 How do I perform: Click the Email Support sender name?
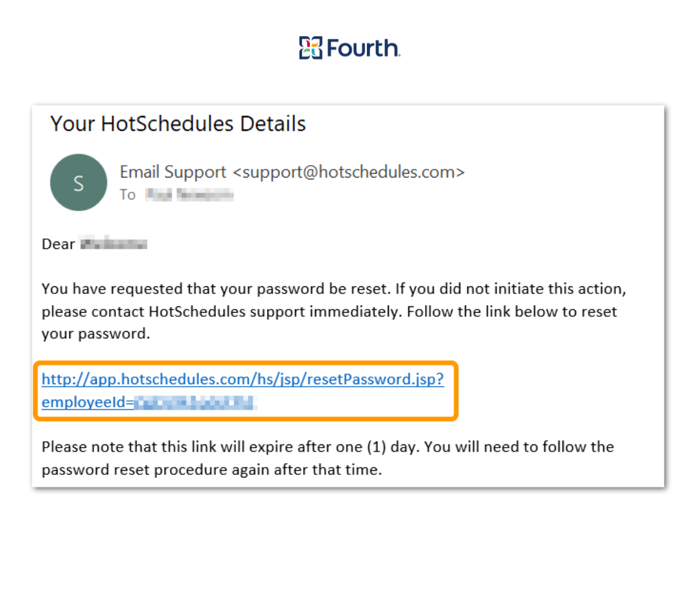point(173,172)
